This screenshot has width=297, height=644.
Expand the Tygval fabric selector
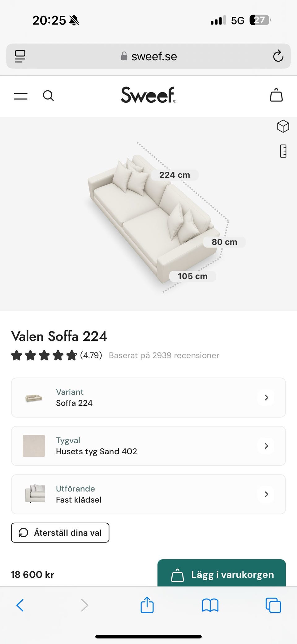(148, 446)
